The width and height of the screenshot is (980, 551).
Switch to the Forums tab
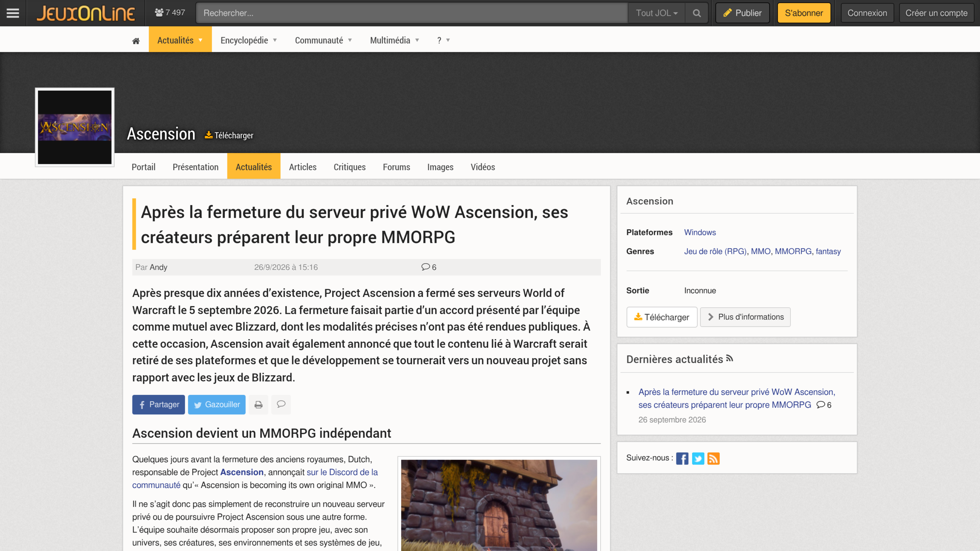coord(397,167)
